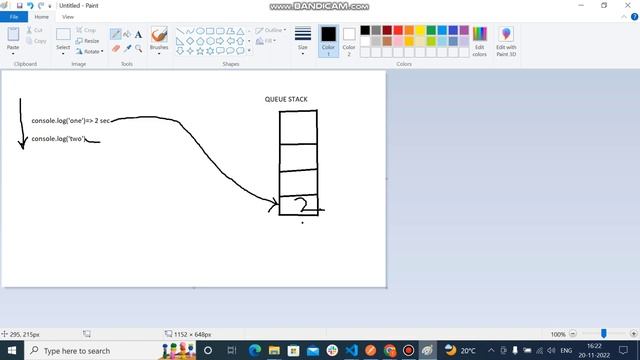
Task: Select the Pencil tool
Action: tap(116, 34)
